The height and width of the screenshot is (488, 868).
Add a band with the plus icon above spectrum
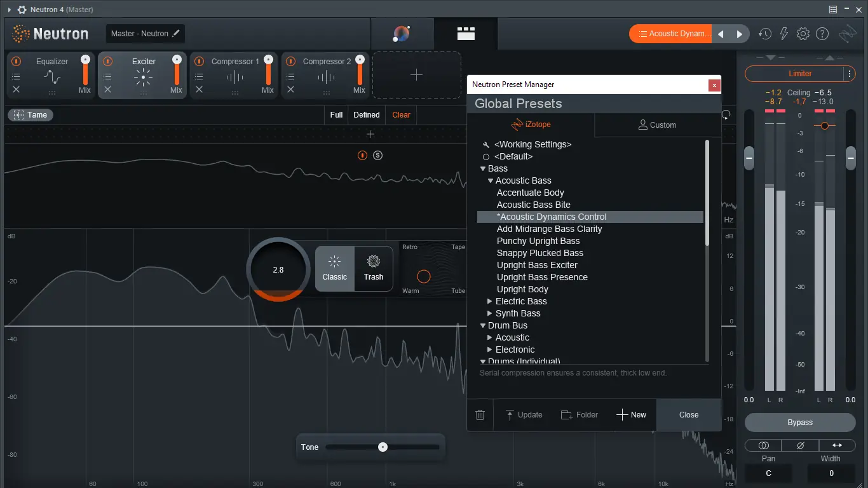370,134
